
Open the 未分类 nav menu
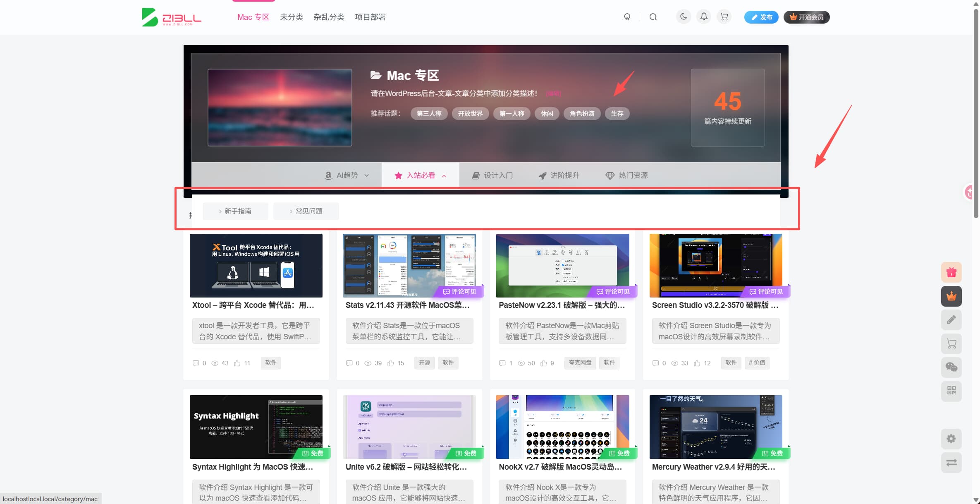pyautogui.click(x=292, y=17)
